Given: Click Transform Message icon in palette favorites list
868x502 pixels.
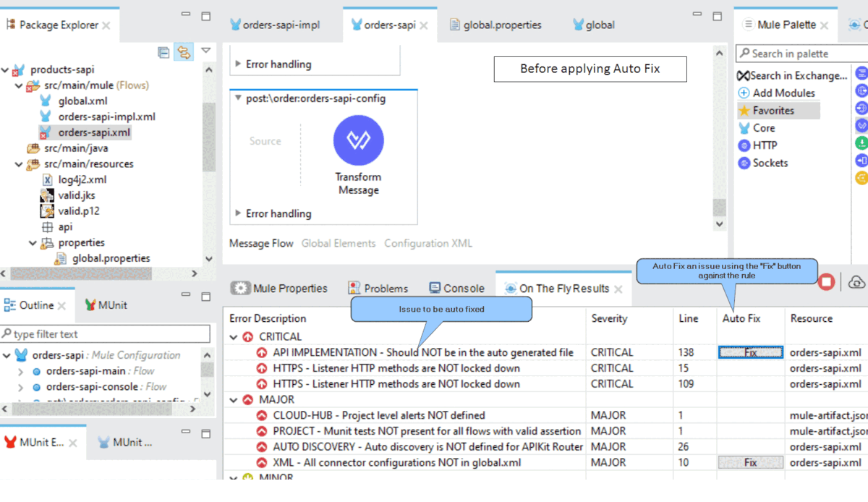Looking at the screenshot, I should (x=861, y=125).
